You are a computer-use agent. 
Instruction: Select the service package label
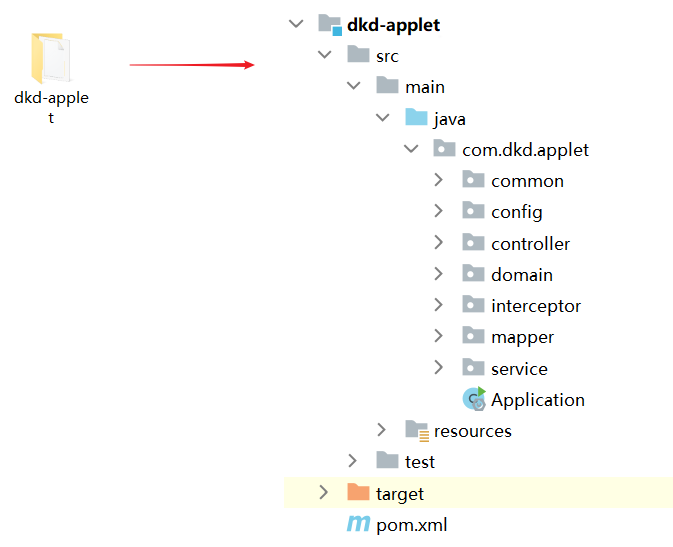(519, 368)
